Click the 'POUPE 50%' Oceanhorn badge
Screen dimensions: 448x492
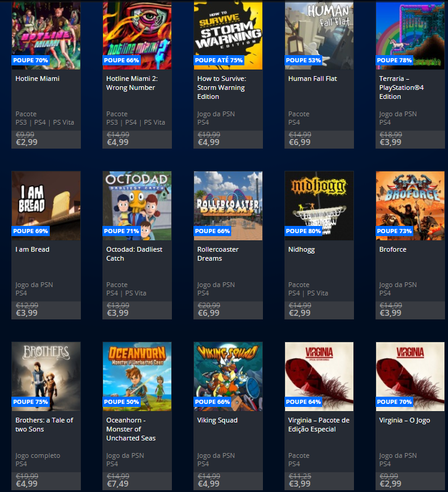122,402
